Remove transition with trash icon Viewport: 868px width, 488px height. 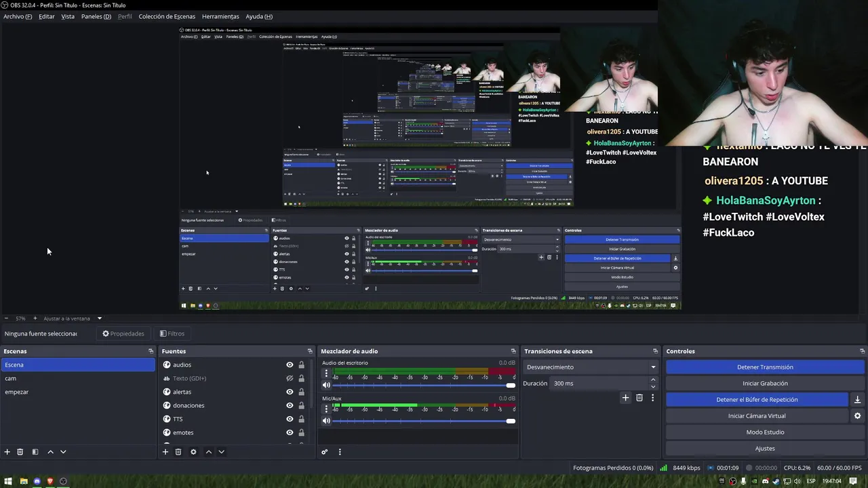639,398
